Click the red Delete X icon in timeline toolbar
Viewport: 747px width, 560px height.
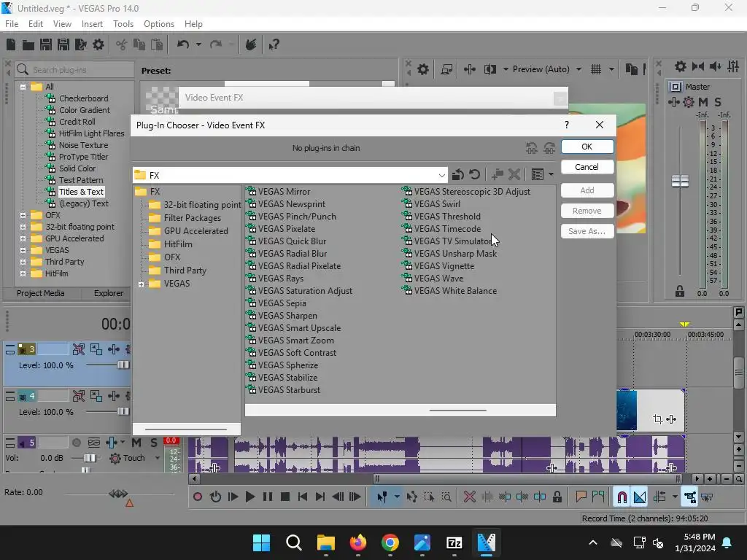(x=470, y=497)
